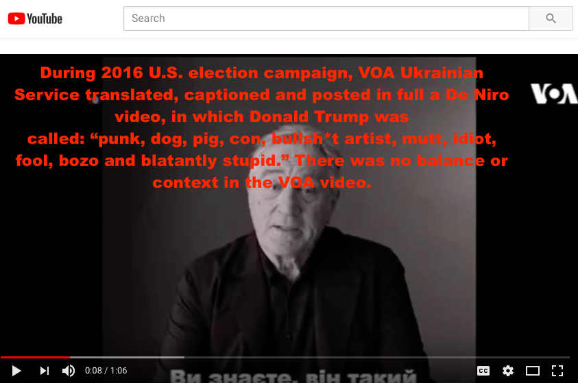Mute audio using the speaker icon
The width and height of the screenshot is (578, 392).
(x=69, y=371)
